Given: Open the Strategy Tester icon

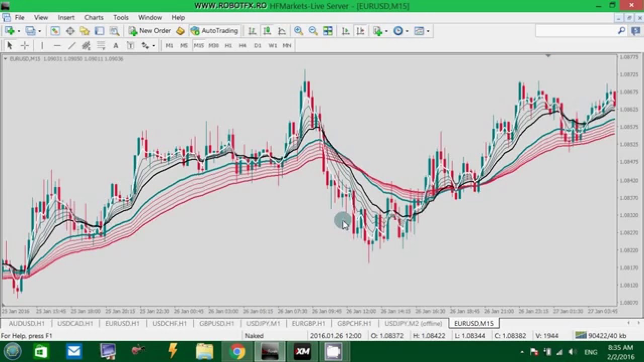Looking at the screenshot, I should click(x=114, y=31).
